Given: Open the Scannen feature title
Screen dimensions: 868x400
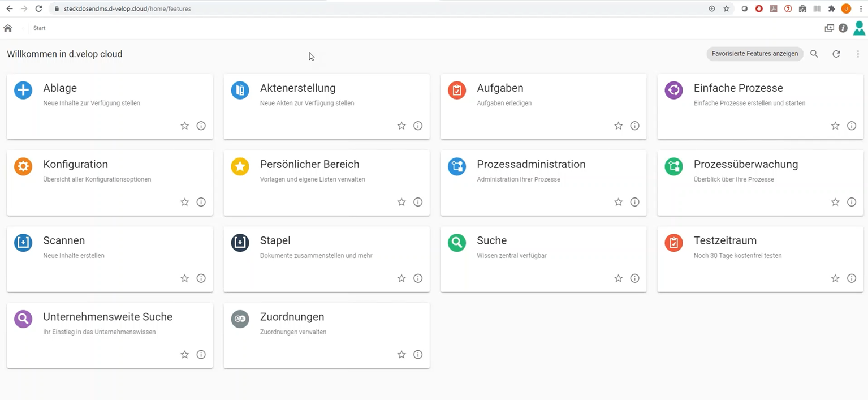Looking at the screenshot, I should click(x=64, y=240).
